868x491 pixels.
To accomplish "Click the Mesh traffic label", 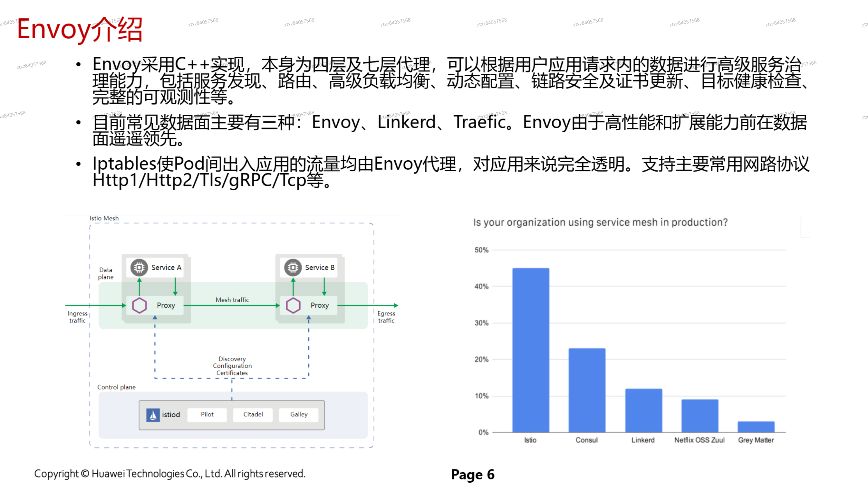I will click(x=232, y=299).
